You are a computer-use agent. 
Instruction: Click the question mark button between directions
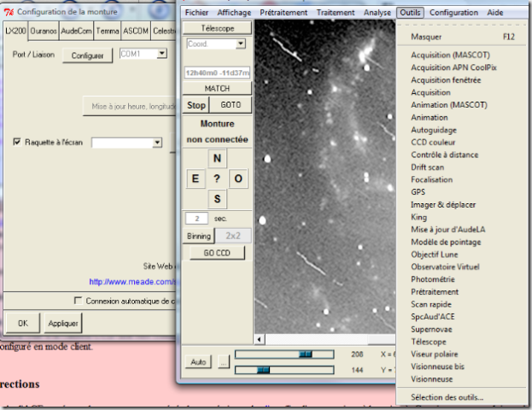pos(217,179)
